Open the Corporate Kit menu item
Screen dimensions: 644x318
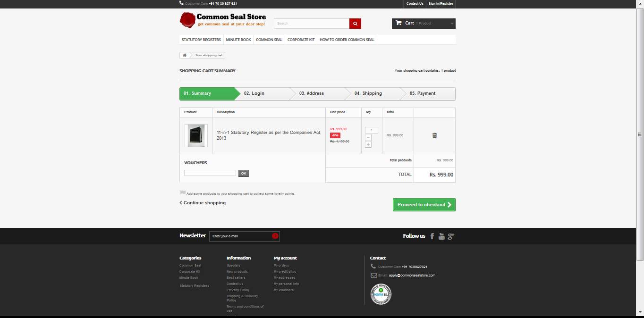[301, 40]
